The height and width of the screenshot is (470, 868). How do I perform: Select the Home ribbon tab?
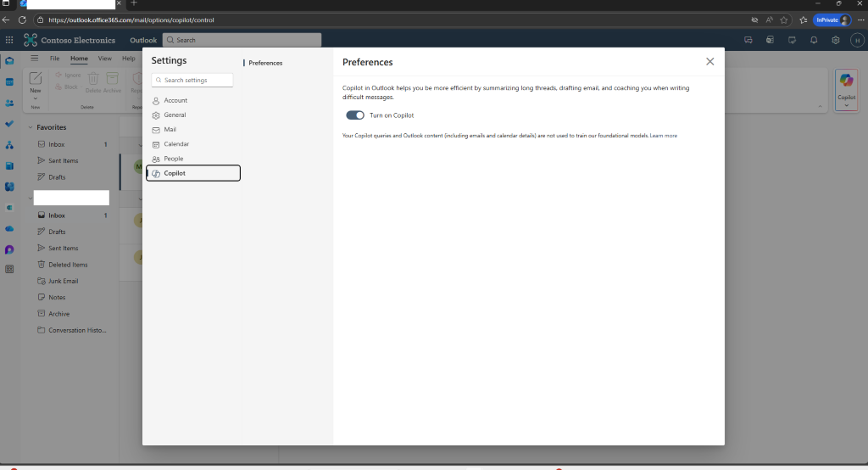79,59
